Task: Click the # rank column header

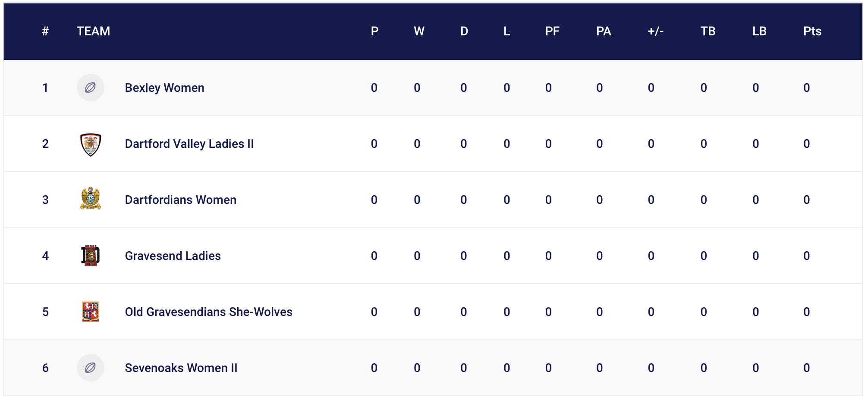Action: (x=45, y=31)
